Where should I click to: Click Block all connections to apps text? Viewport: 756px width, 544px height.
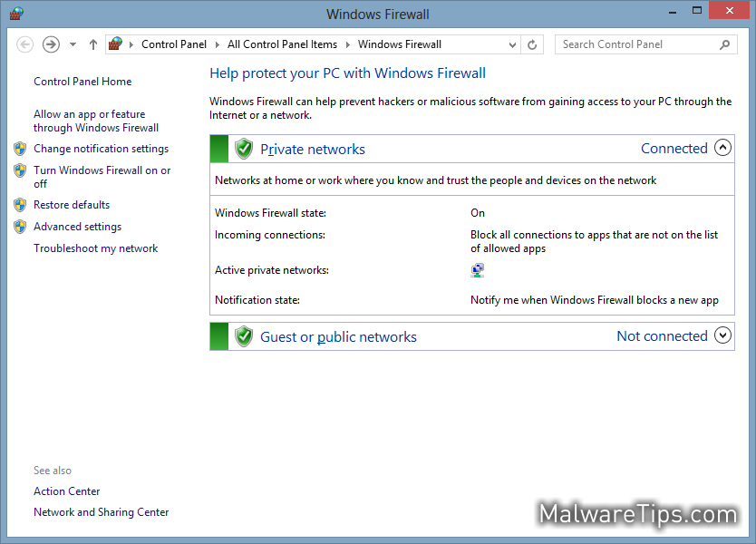pos(594,241)
